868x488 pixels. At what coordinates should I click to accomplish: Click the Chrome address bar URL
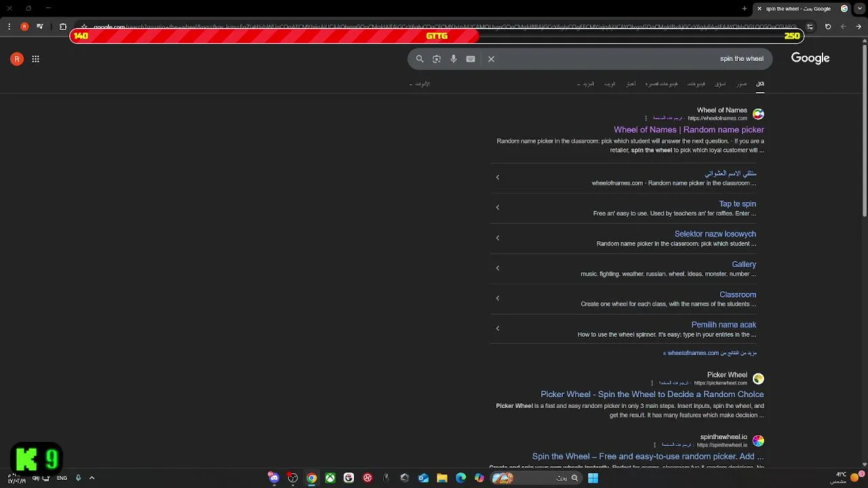pos(444,27)
